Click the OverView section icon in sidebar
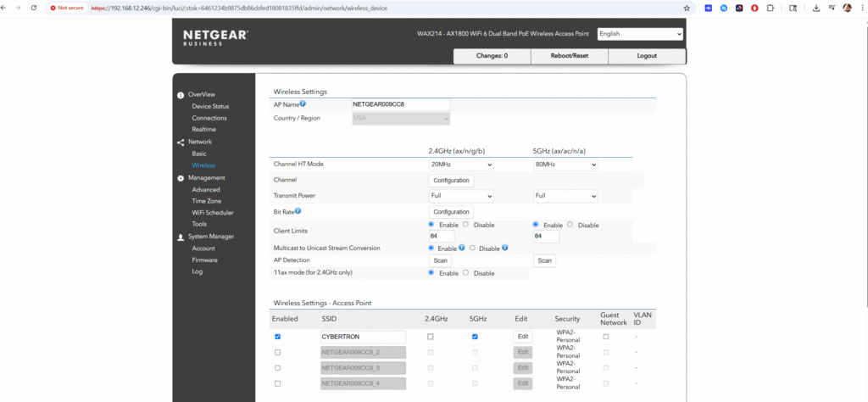 [x=181, y=95]
